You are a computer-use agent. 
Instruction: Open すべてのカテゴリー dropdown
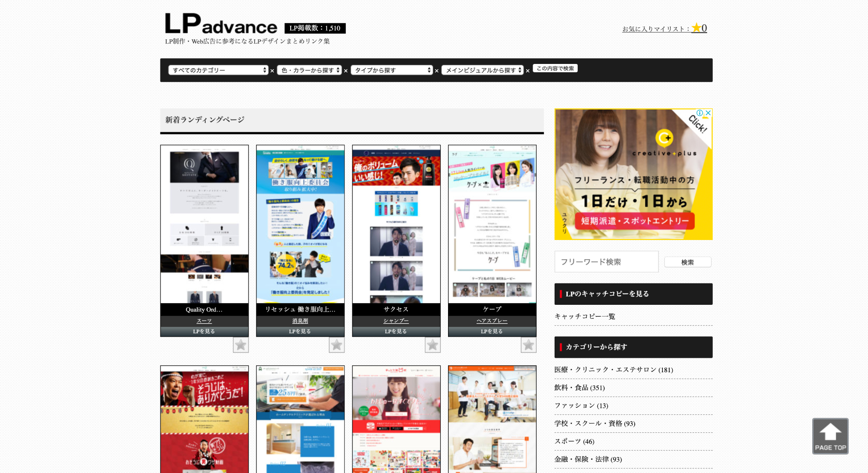(x=218, y=70)
